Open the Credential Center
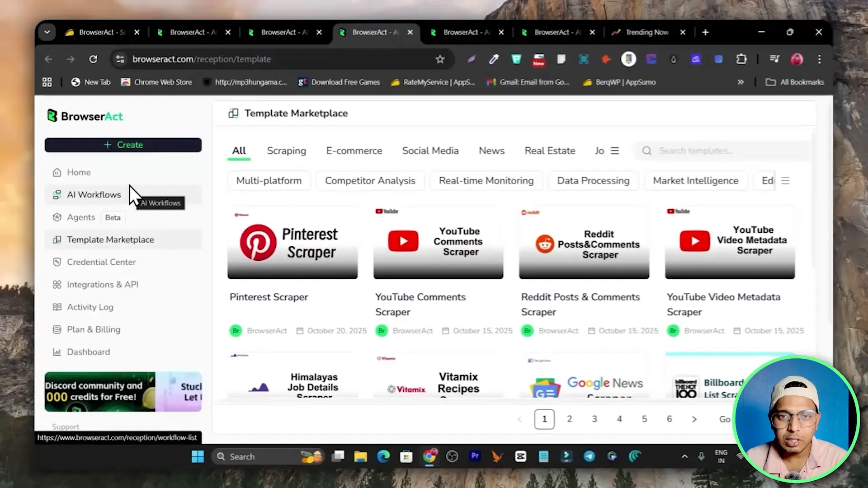The image size is (868, 488). pos(101,262)
